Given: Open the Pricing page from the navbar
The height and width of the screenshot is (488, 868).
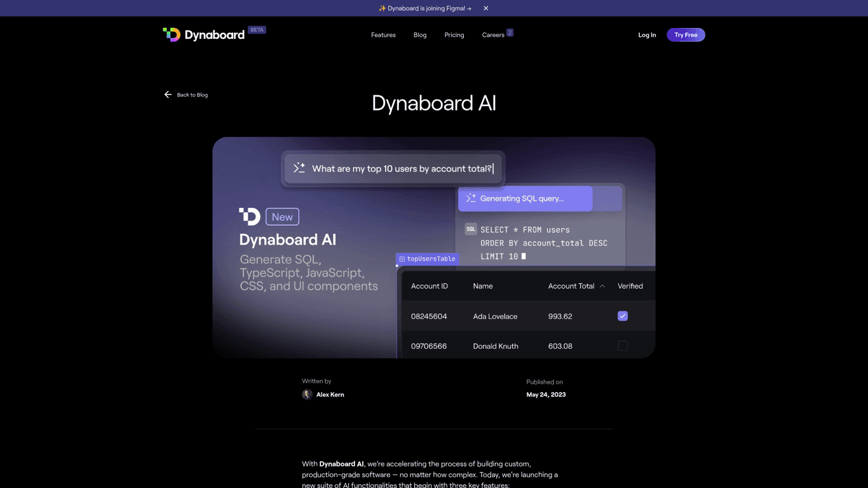Looking at the screenshot, I should click(454, 35).
